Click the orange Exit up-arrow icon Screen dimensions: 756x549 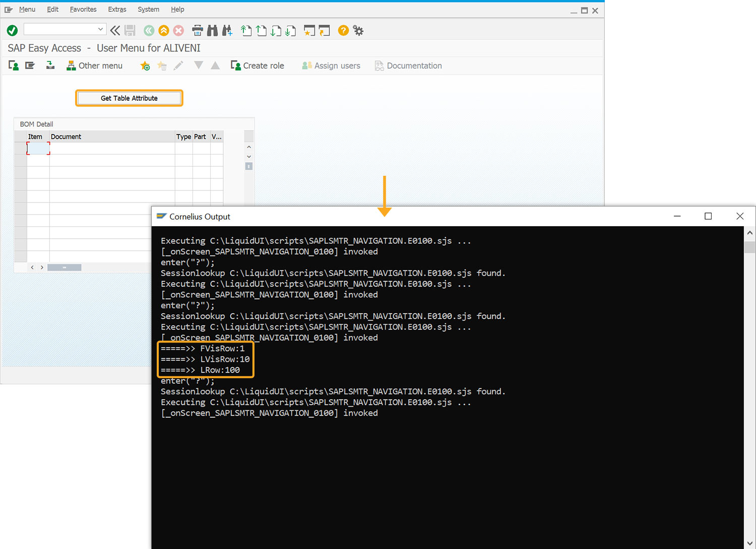pos(164,31)
